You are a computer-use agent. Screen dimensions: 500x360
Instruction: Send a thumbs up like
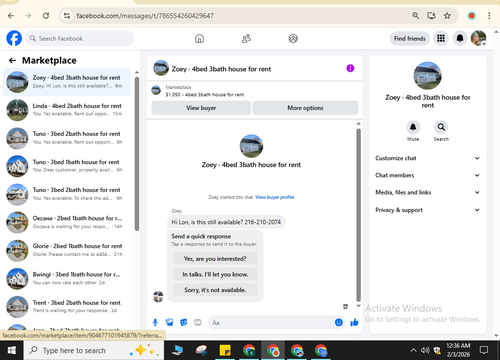pyautogui.click(x=354, y=322)
